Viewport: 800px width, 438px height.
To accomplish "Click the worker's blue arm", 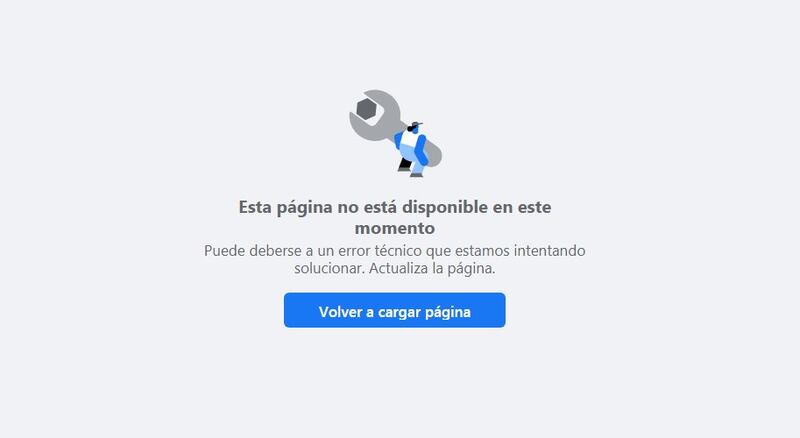I will (x=421, y=151).
